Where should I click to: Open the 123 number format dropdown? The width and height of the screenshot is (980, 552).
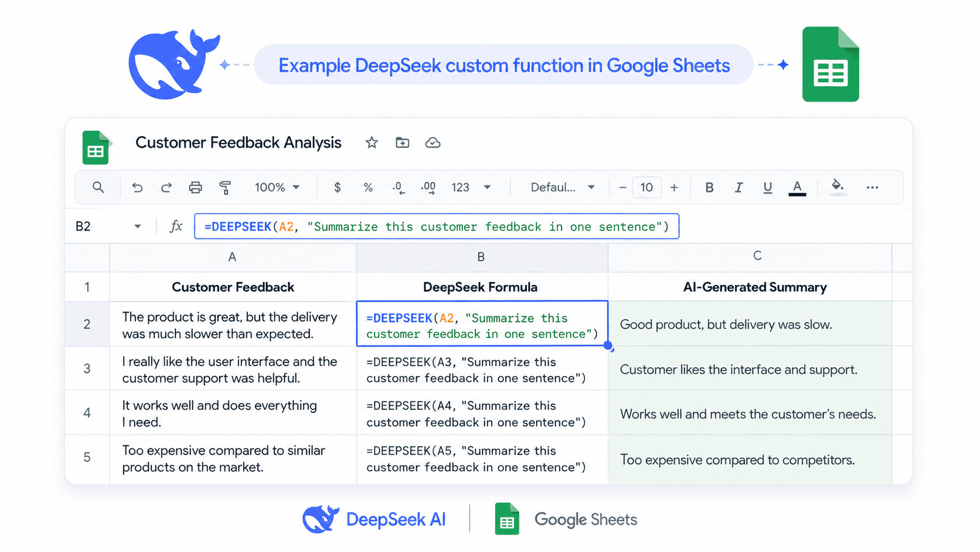(471, 187)
